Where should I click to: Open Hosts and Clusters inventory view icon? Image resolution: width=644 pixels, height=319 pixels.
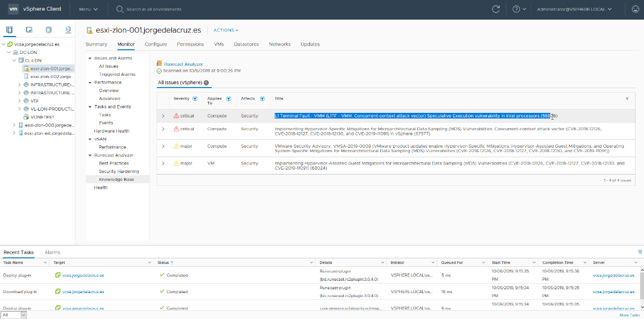click(x=10, y=30)
